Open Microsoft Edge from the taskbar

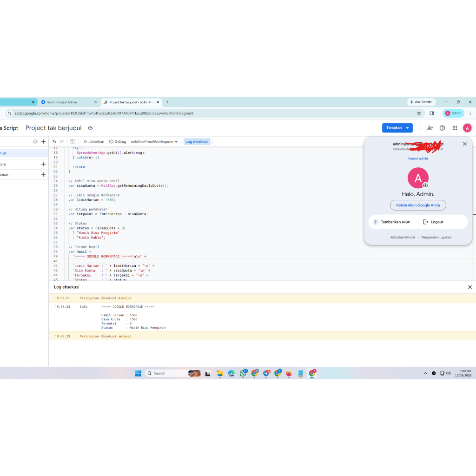[231, 373]
